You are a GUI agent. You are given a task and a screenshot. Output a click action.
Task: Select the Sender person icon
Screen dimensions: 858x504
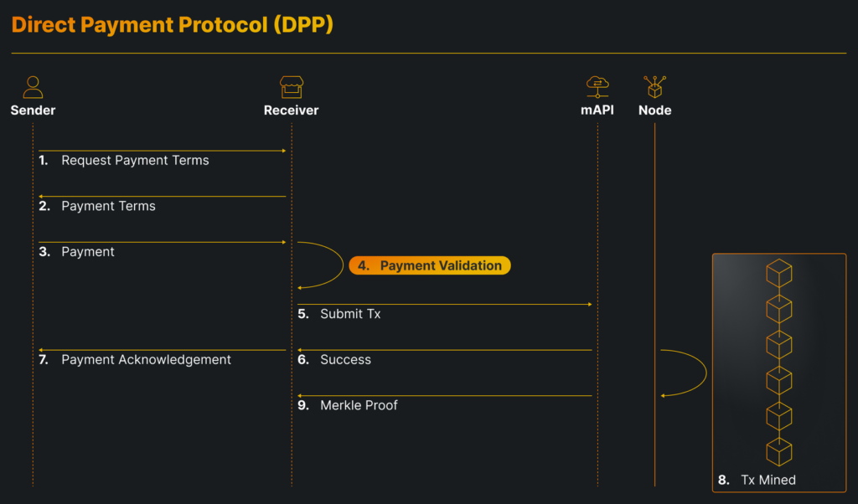click(x=33, y=85)
